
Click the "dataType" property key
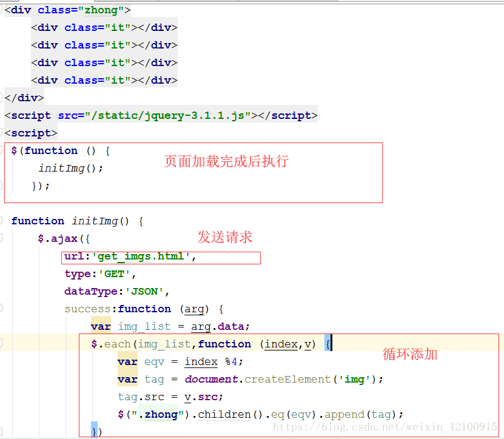click(90, 292)
